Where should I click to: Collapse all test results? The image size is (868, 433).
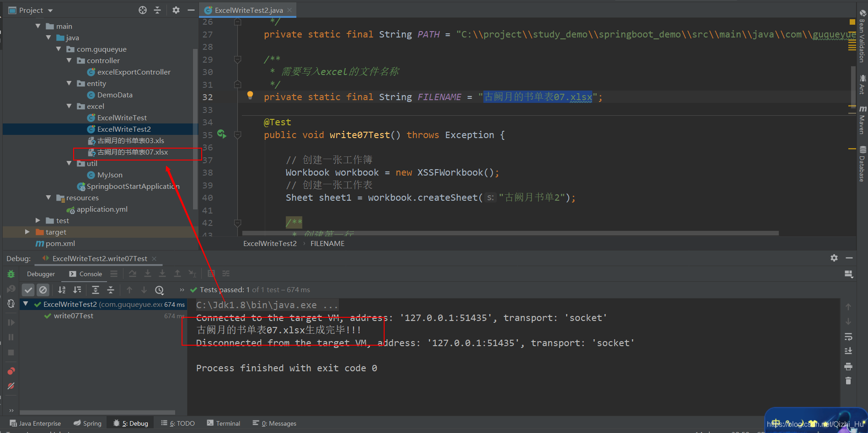[111, 290]
